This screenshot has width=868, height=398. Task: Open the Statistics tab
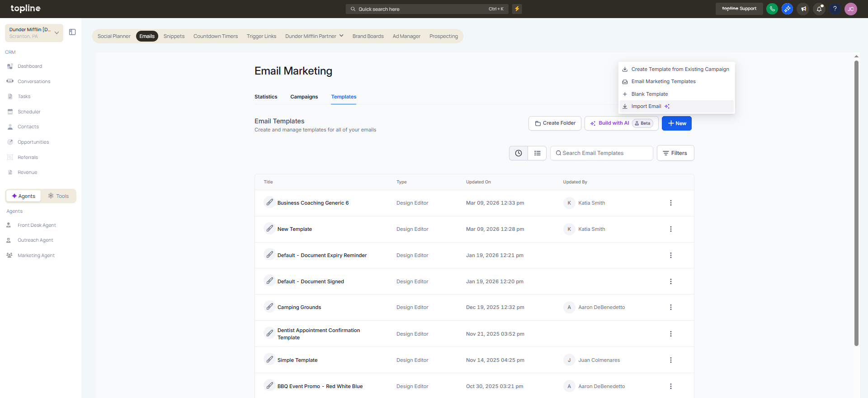(266, 97)
